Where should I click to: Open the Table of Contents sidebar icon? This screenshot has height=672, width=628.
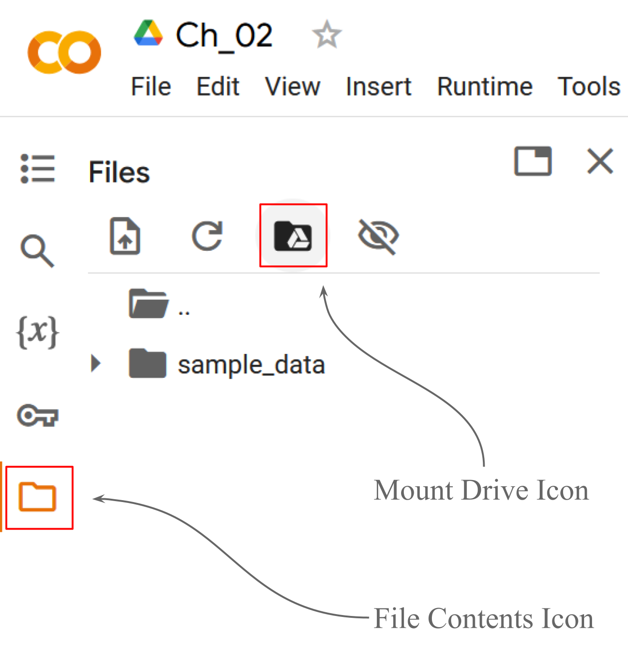click(38, 169)
